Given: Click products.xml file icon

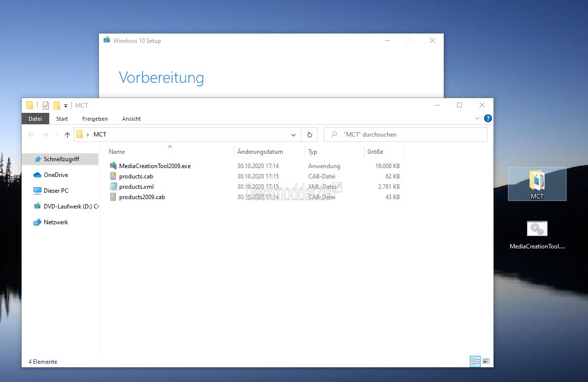Looking at the screenshot, I should pyautogui.click(x=113, y=186).
